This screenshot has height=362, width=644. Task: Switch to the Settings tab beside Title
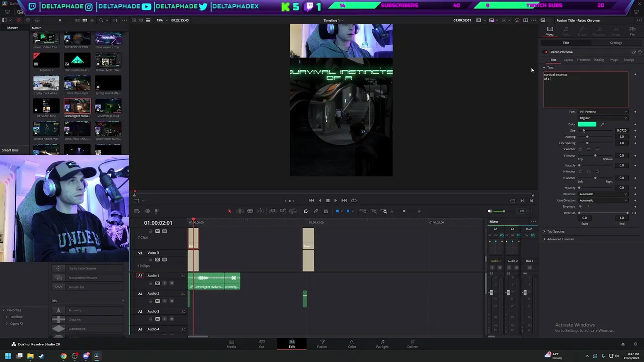click(616, 43)
